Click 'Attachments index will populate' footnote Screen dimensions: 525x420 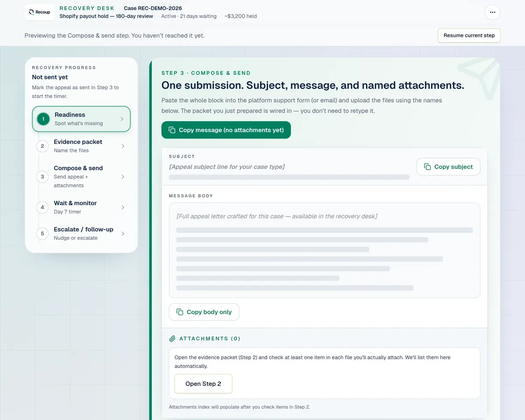[x=239, y=407]
